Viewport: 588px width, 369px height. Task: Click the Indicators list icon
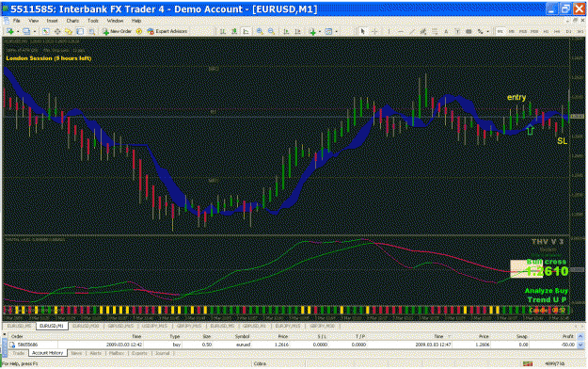312,31
